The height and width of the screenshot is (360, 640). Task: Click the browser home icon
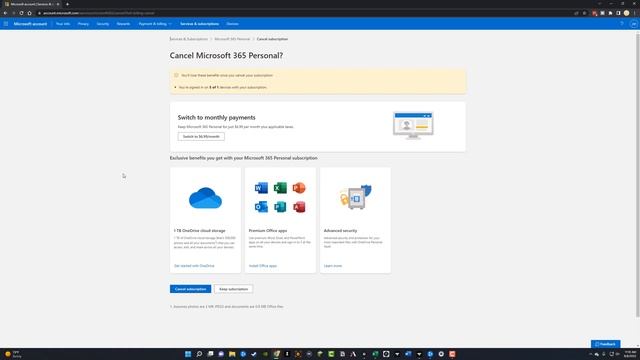29,13
